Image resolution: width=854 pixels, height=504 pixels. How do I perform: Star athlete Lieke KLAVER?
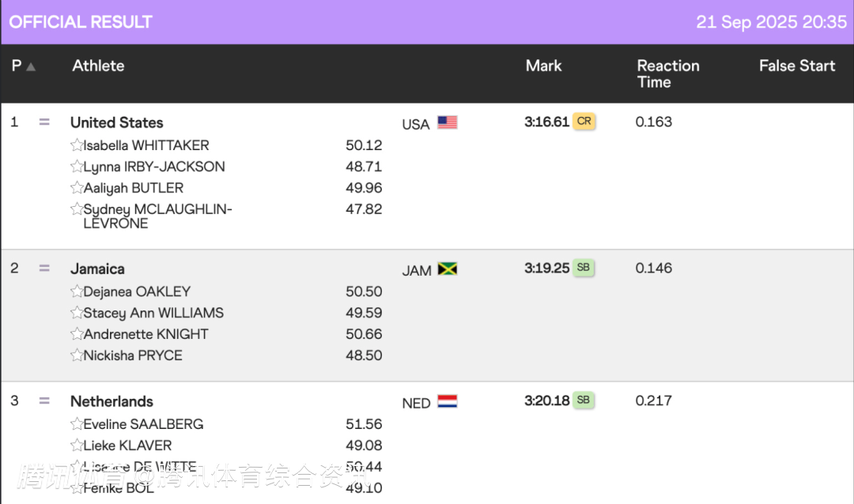point(77,446)
